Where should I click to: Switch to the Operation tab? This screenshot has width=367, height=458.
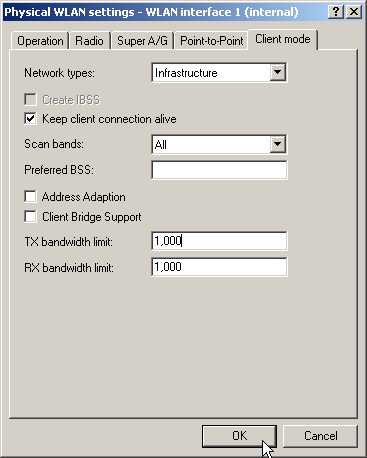(40, 41)
